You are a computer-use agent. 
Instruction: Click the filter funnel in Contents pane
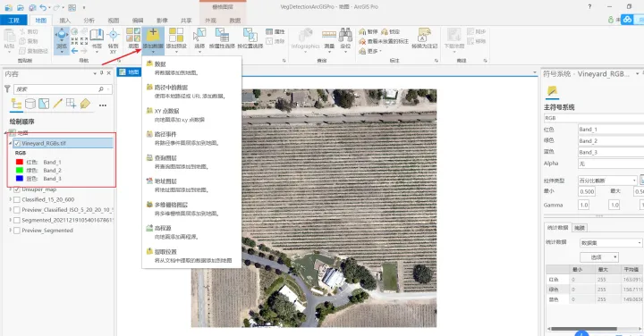click(x=7, y=88)
